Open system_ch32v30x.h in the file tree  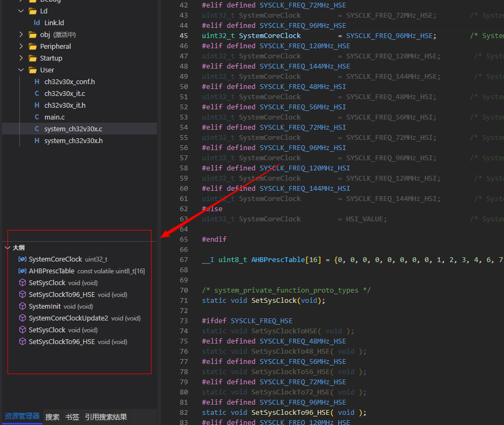point(73,140)
